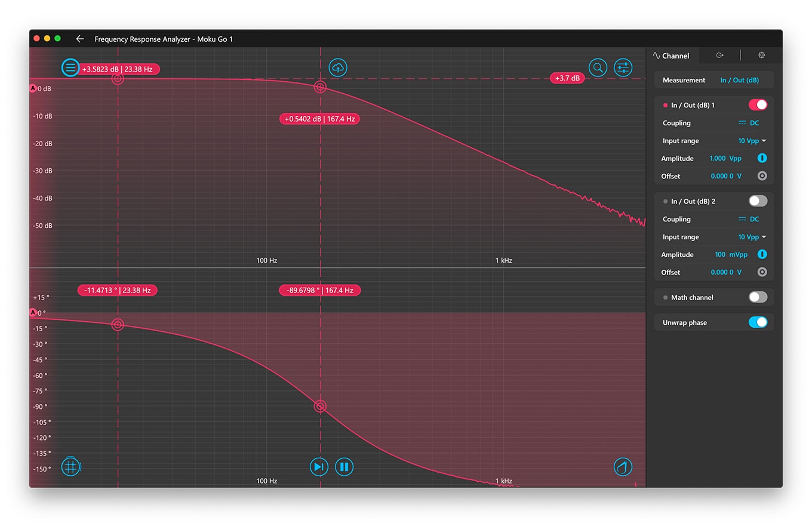Select the 167.4 Hz magnitude cursor marker
The height and width of the screenshot is (530, 812).
pyautogui.click(x=320, y=87)
